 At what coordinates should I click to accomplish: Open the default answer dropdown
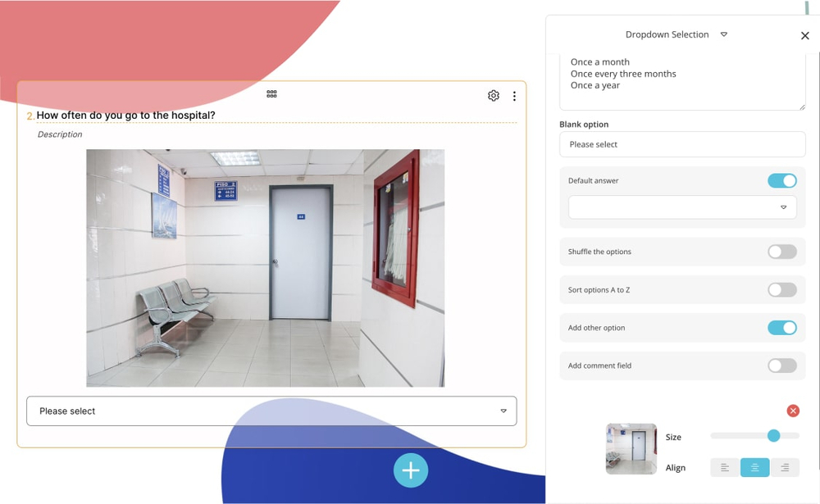682,207
